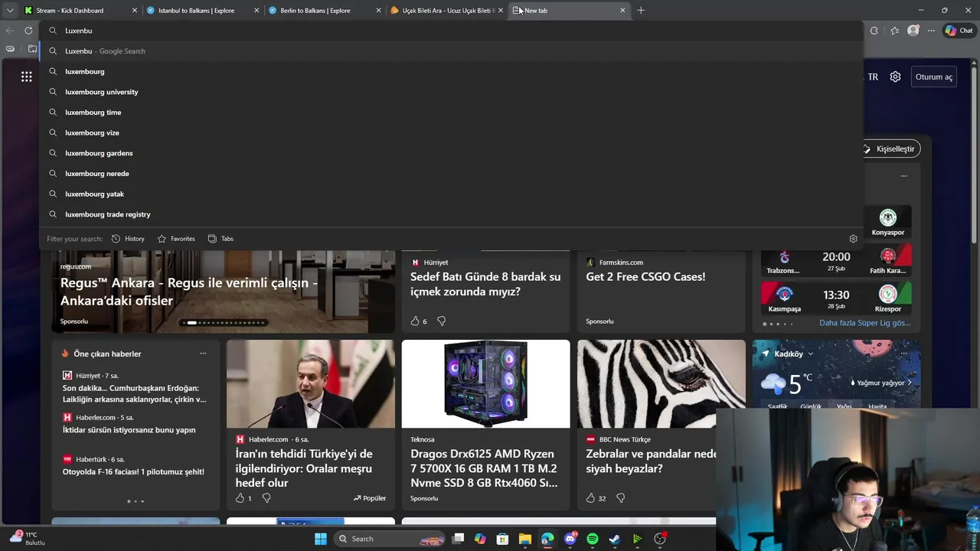Viewport: 980px width, 551px height.
Task: Open Discord from the taskbar
Action: tap(570, 539)
